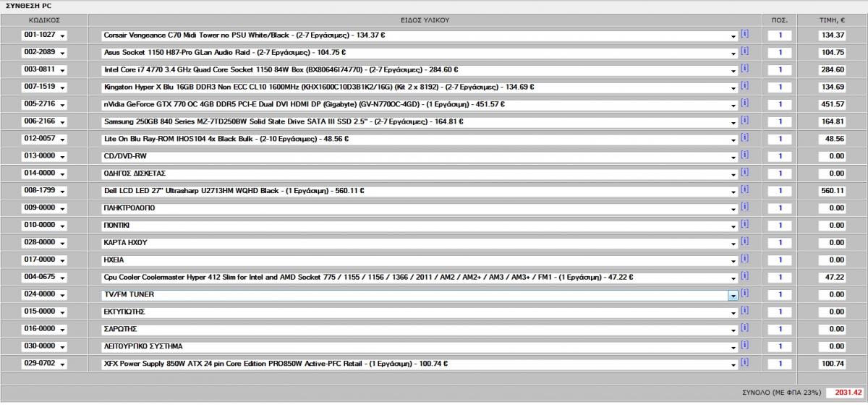Open info icon for ΣΑΡΩΤΗΣ row
The height and width of the screenshot is (415, 868).
click(x=745, y=328)
